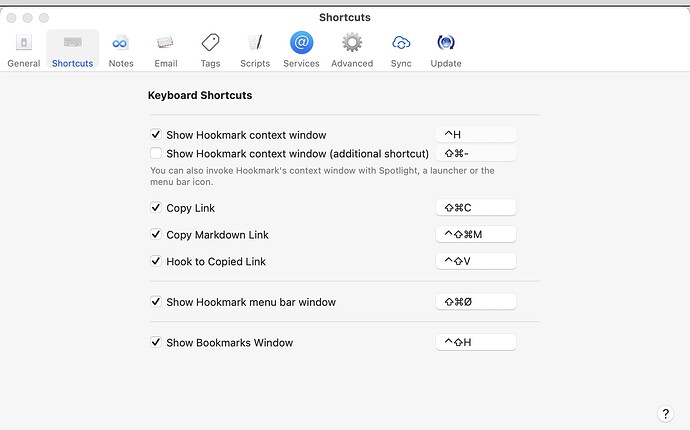Enable the additional context window shortcut
This screenshot has height=430, width=690.
[x=156, y=153]
